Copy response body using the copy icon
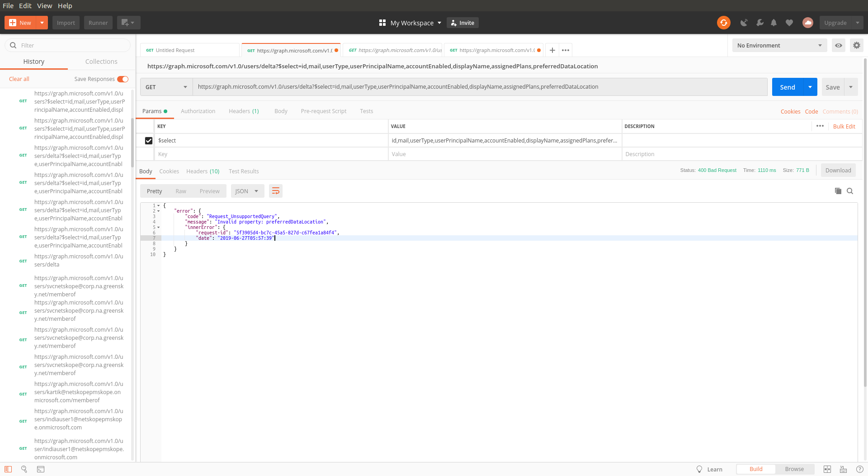Image resolution: width=868 pixels, height=476 pixels. pos(838,191)
